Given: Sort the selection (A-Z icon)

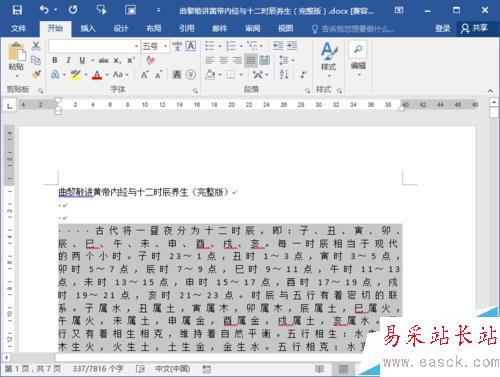Looking at the screenshot, I should (x=284, y=74).
